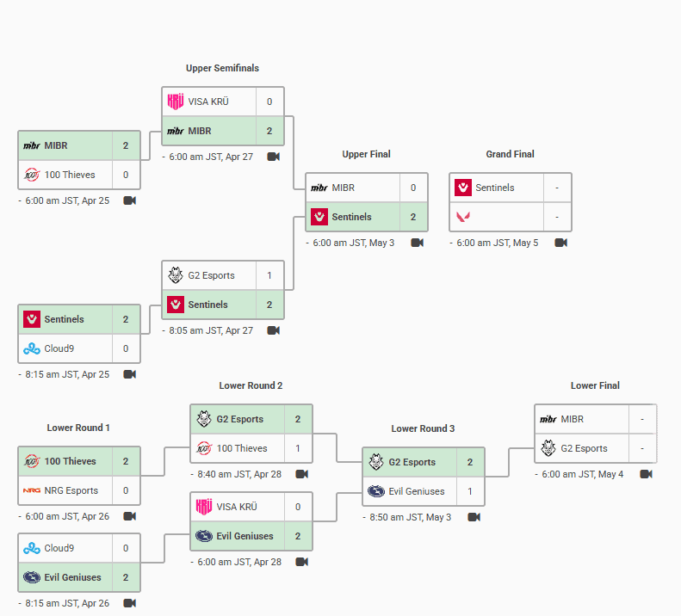Open the VOD camera icon for Upper Final

click(417, 243)
